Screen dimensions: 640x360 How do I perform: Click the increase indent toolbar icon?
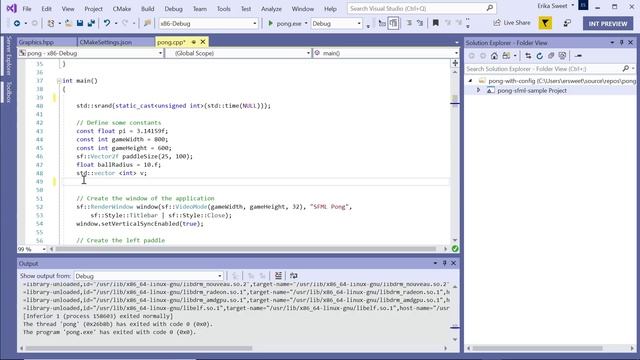420,23
